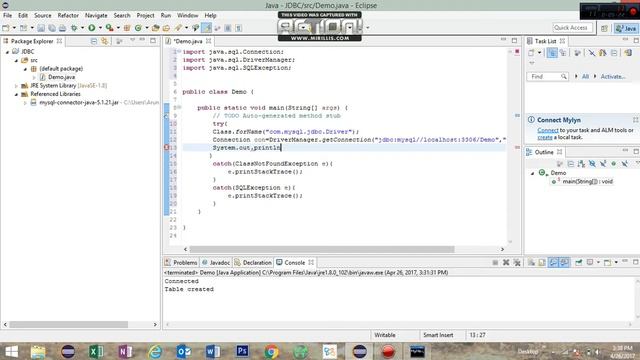
Task: Toggle Hide Non-Public Members in Outline
Action: coord(613,164)
